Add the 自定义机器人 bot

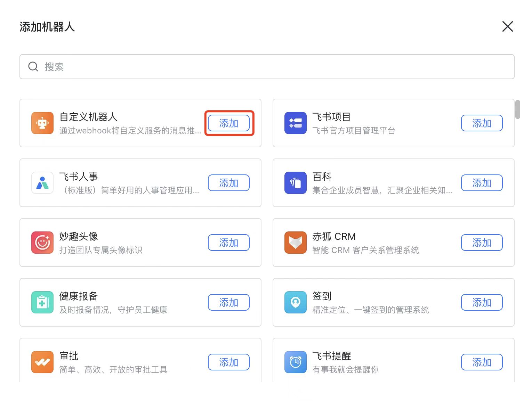click(229, 123)
